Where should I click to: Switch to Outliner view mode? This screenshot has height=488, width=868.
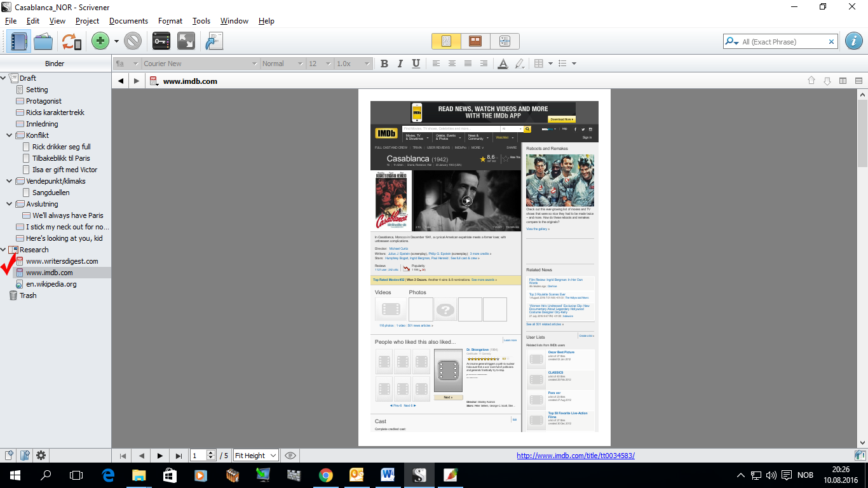tap(505, 41)
